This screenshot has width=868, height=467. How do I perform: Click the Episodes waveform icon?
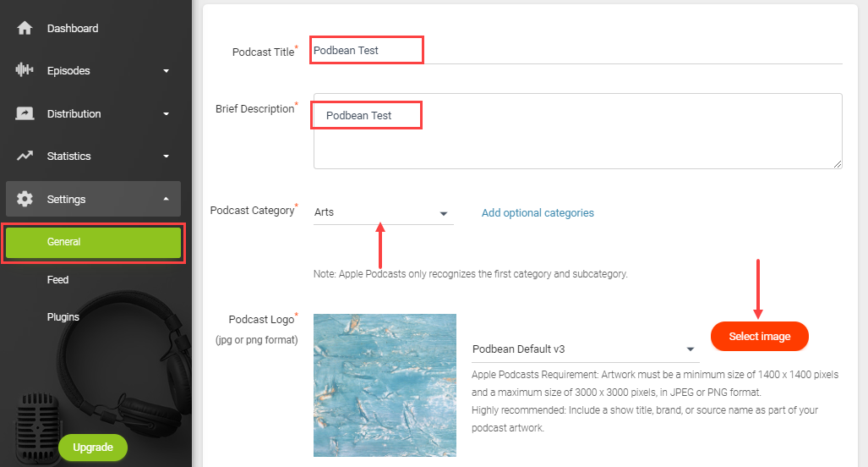click(25, 70)
